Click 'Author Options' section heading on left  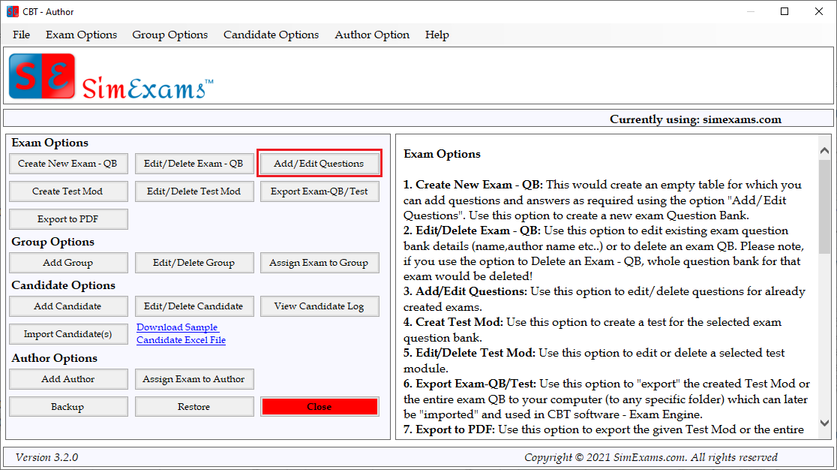point(54,358)
